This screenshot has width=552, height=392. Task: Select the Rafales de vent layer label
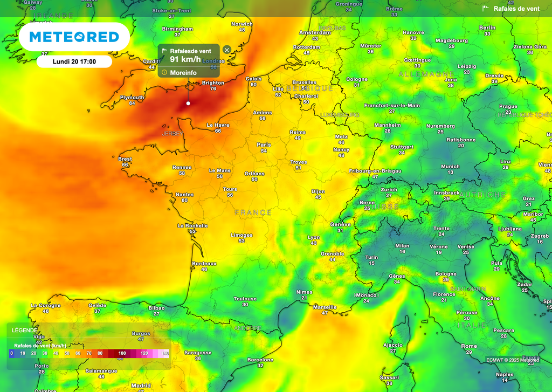[516, 9]
